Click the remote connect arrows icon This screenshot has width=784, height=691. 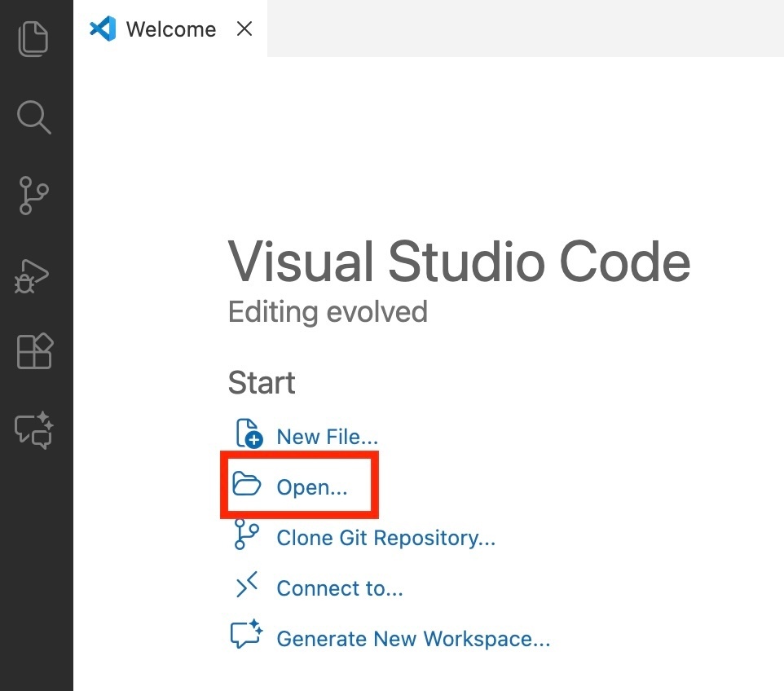click(x=246, y=587)
